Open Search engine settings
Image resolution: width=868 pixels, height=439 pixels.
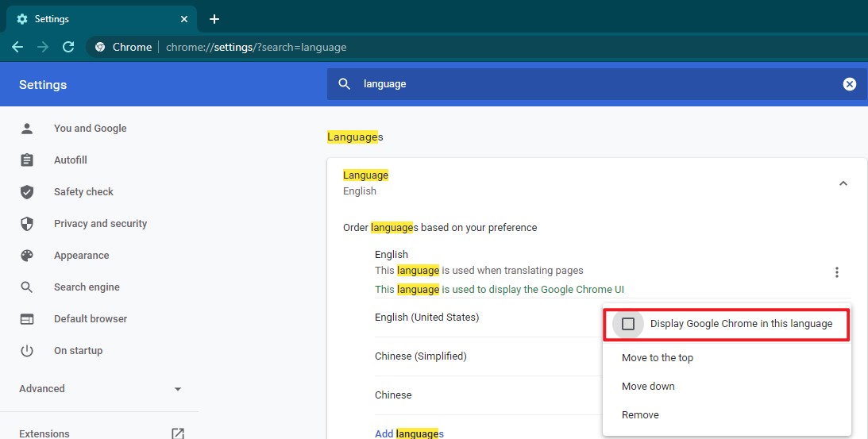(87, 287)
